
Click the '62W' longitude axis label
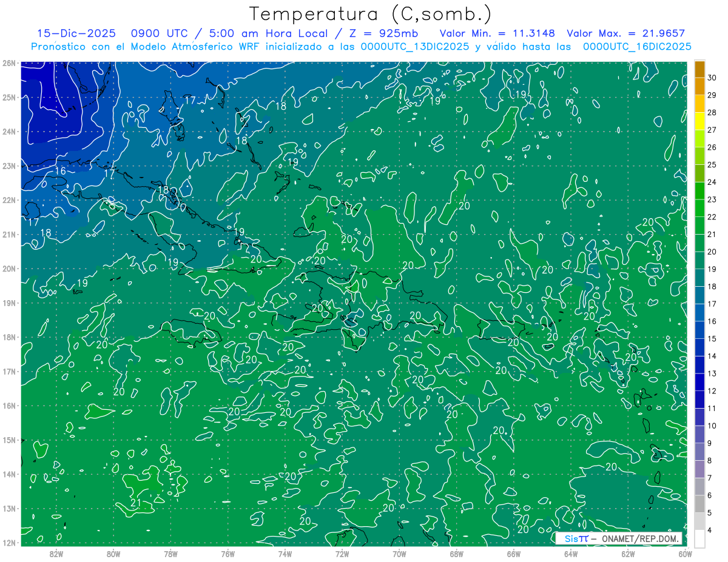tap(629, 554)
